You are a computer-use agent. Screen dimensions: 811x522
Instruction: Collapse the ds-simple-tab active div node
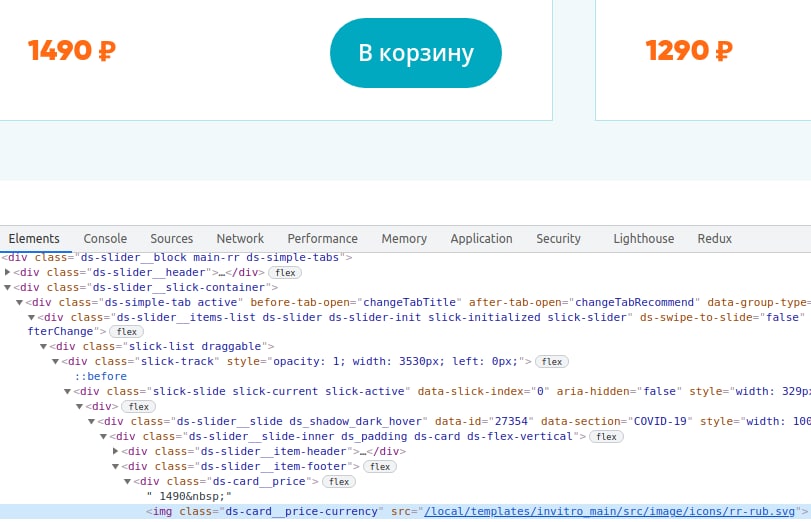tap(19, 302)
